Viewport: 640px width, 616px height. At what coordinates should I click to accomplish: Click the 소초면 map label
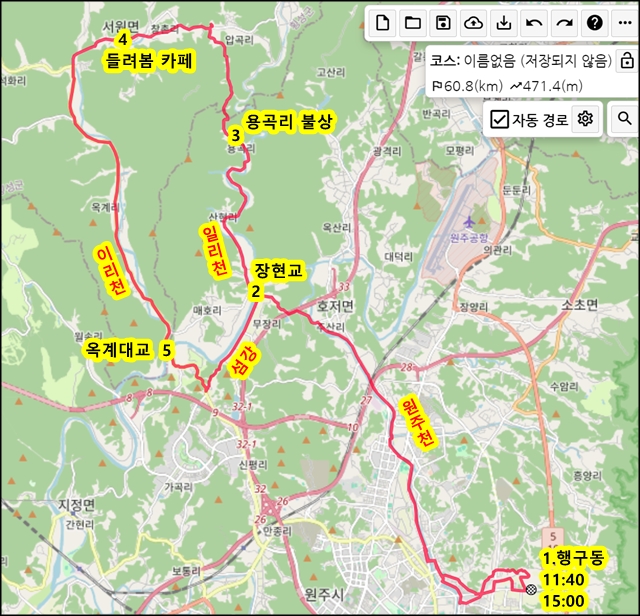(580, 304)
